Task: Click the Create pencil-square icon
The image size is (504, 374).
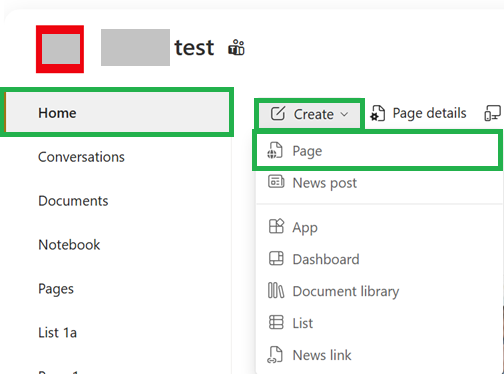Action: pos(278,114)
